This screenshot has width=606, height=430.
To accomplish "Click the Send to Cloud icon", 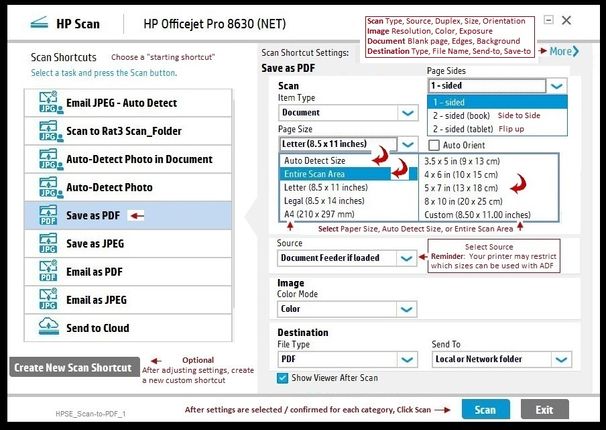I will [x=49, y=326].
